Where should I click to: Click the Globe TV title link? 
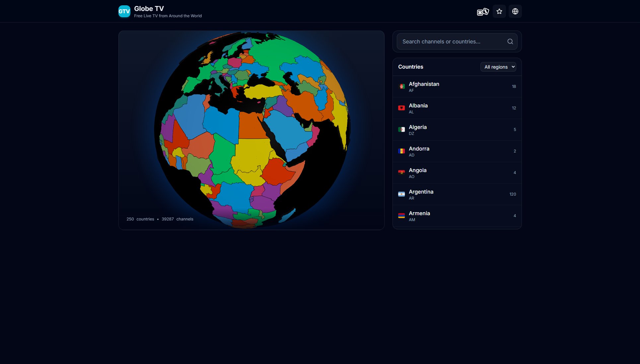(x=149, y=9)
